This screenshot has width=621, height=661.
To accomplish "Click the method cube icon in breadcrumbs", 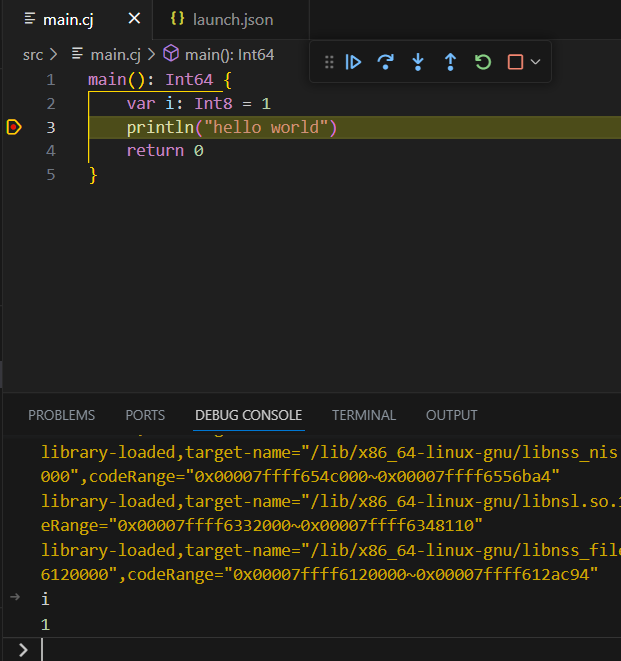I will pos(171,55).
